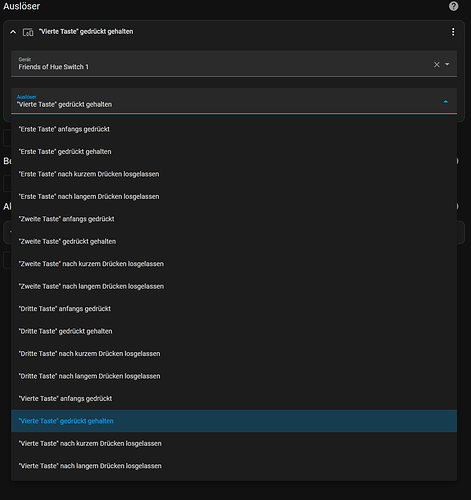The height and width of the screenshot is (500, 471).
Task: Close the Auslöser dropdown with up arrow
Action: coord(446,101)
